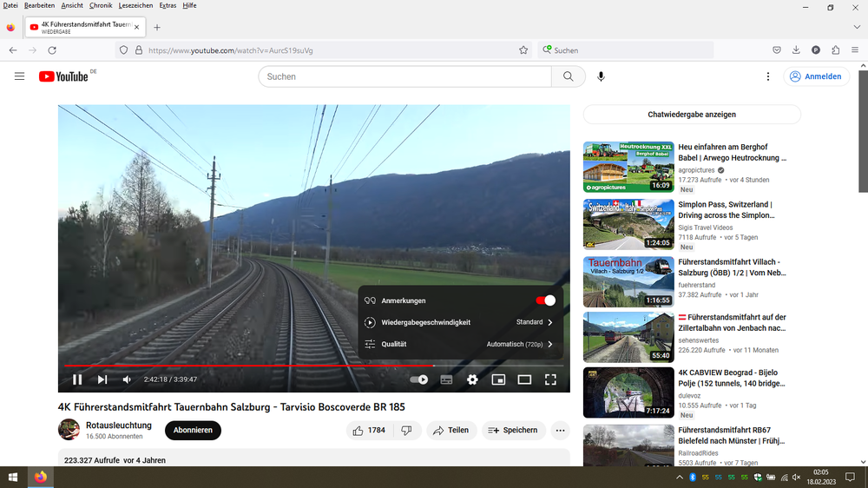Viewport: 868px width, 488px height.
Task: Start voice search with microphone
Action: point(601,76)
